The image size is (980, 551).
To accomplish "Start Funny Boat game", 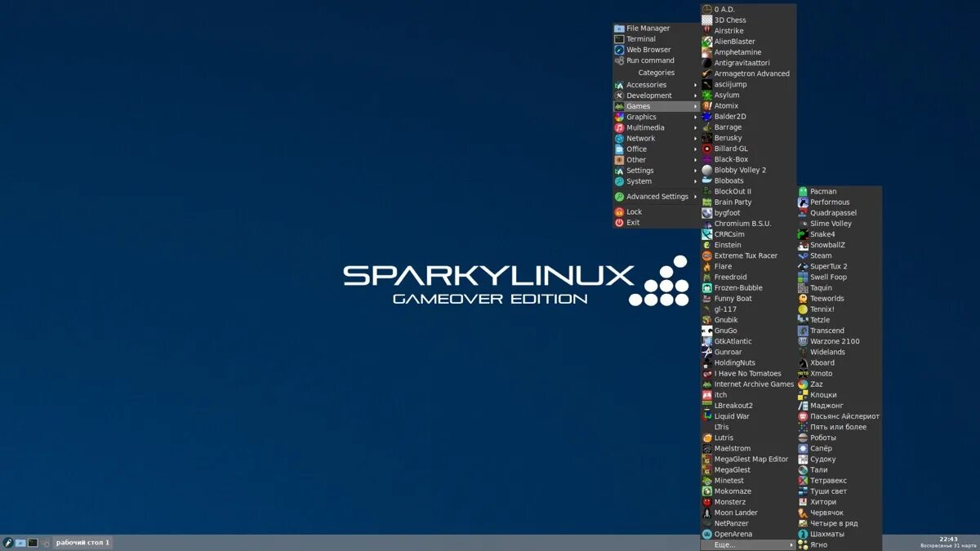I will (748, 299).
